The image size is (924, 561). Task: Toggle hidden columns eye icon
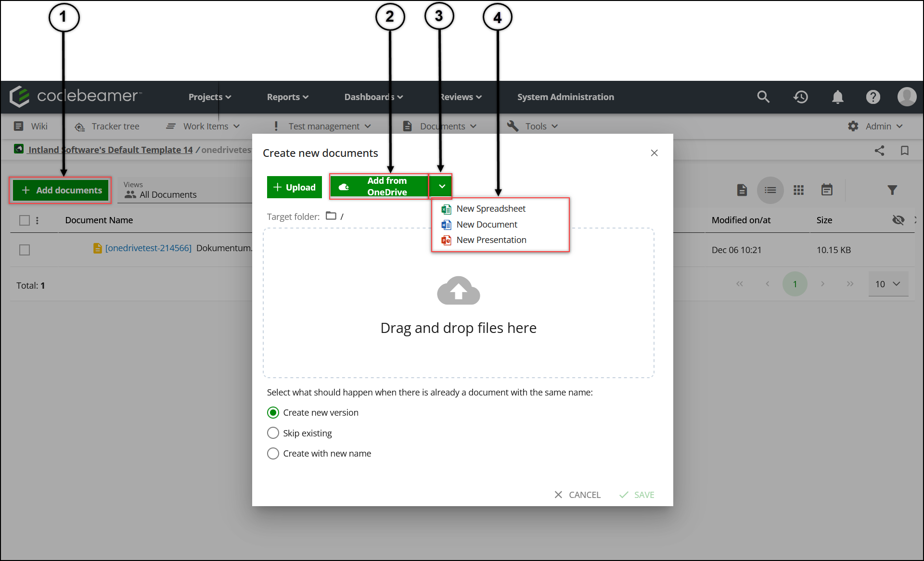click(898, 220)
